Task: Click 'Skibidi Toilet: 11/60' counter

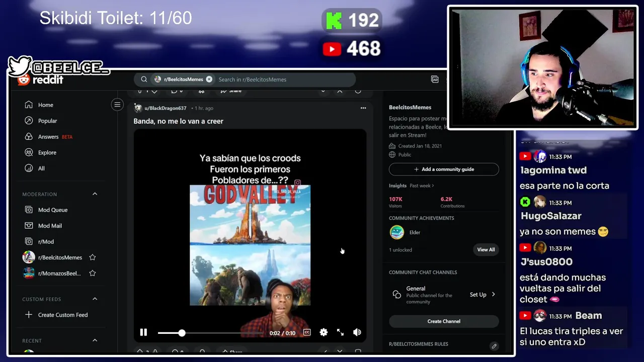Action: [x=116, y=19]
